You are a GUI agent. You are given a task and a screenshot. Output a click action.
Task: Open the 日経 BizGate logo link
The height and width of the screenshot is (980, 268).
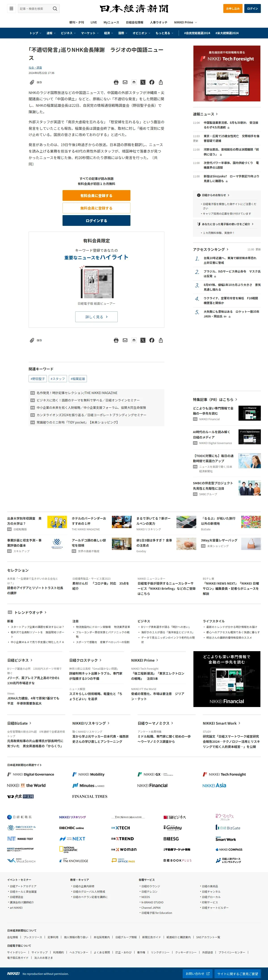click(228, 828)
